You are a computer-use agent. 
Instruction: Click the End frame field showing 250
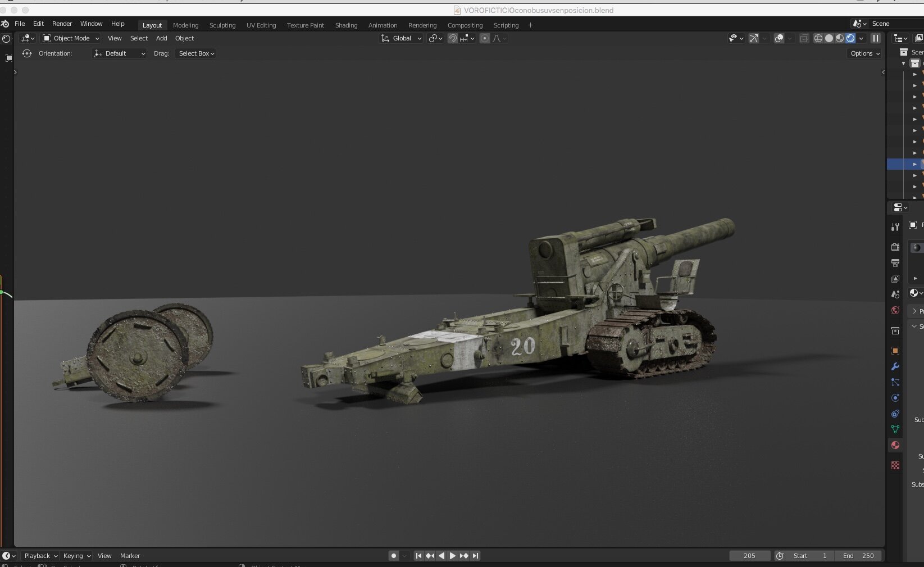tap(858, 556)
